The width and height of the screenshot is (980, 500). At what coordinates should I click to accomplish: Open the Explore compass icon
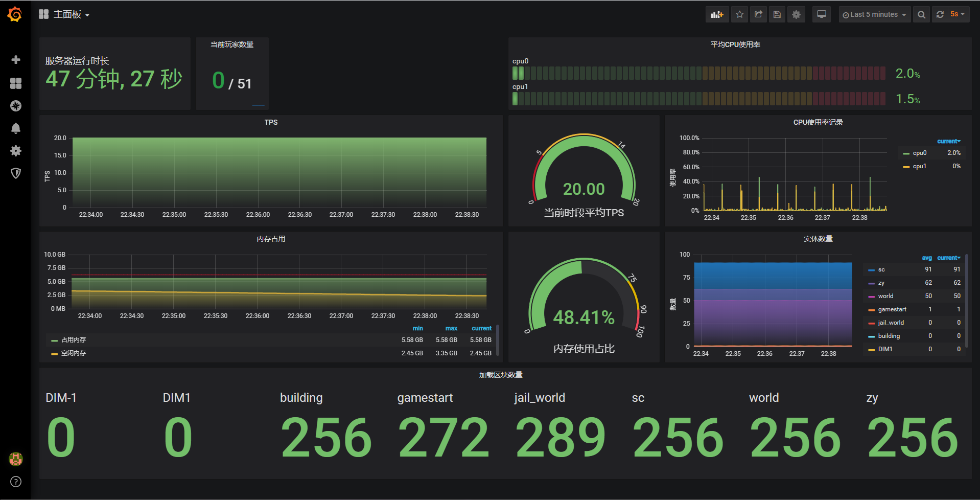point(16,106)
